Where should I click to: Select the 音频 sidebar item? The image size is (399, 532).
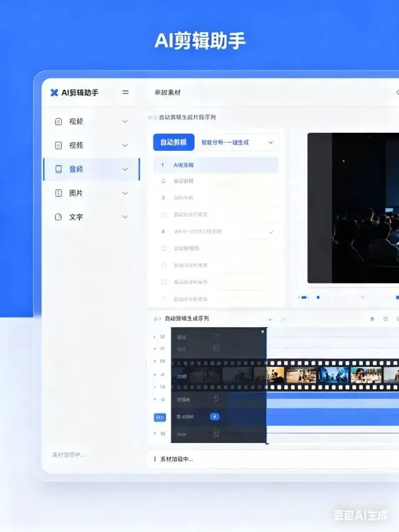coord(92,169)
